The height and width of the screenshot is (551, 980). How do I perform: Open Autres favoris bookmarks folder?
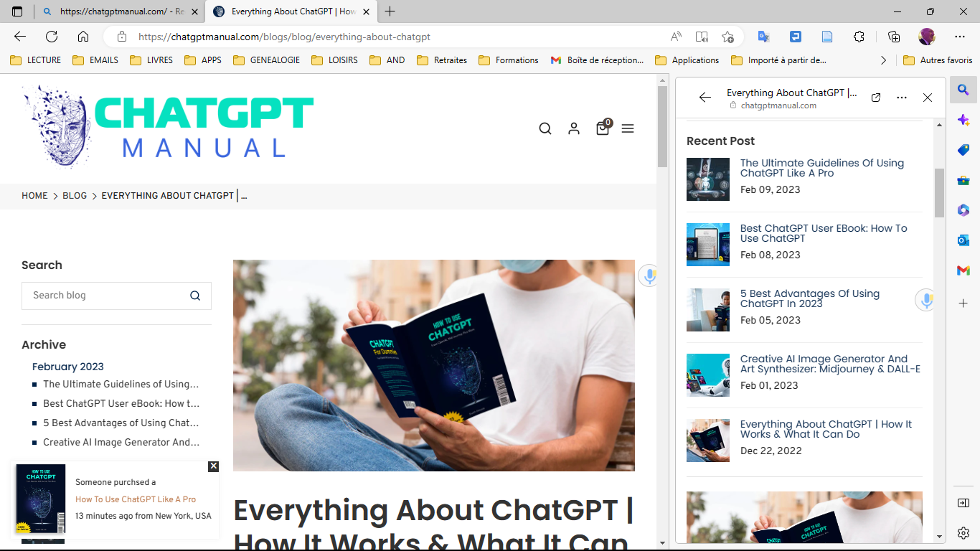tap(938, 60)
